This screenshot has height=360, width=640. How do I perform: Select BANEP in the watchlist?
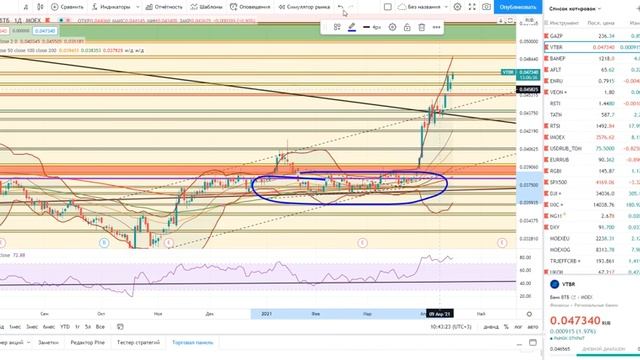(592, 59)
